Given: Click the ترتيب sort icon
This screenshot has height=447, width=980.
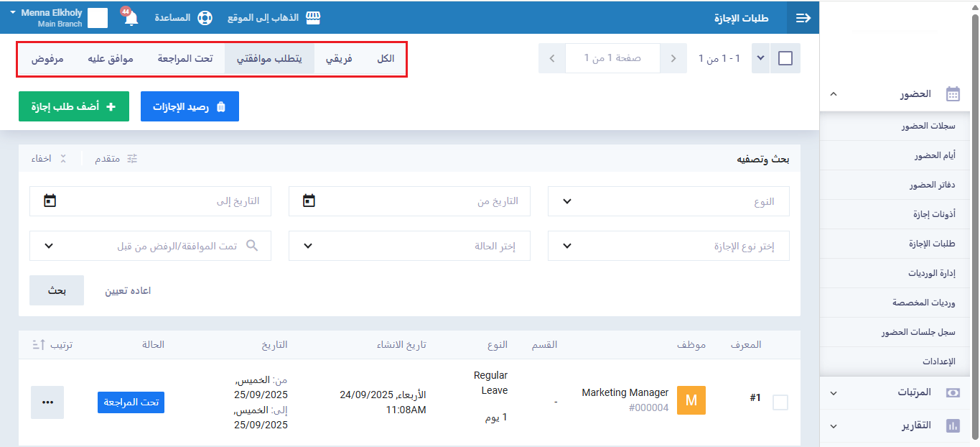Looking at the screenshot, I should point(39,345).
